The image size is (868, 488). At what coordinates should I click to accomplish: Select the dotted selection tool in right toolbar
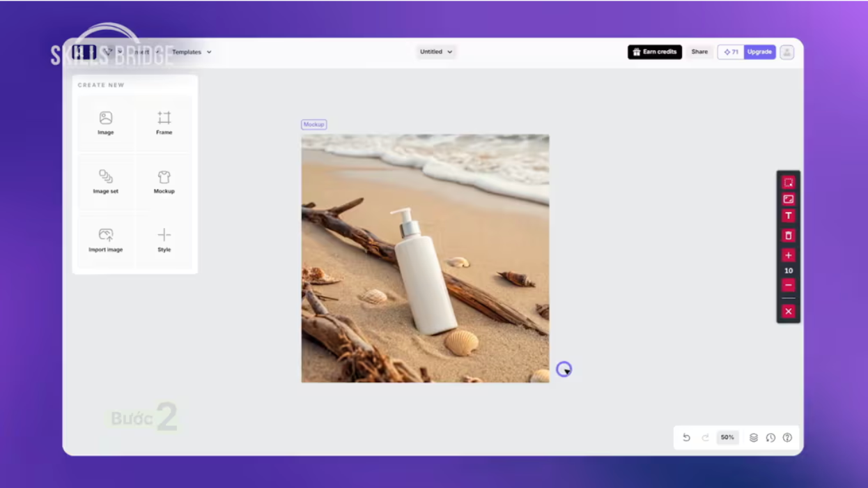[789, 183]
